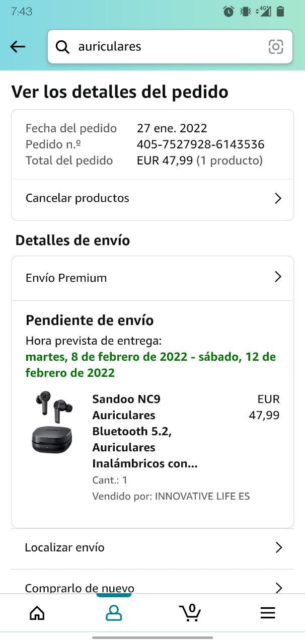Tap the search magnifier icon
Image resolution: width=305 pixels, height=644 pixels.
62,47
